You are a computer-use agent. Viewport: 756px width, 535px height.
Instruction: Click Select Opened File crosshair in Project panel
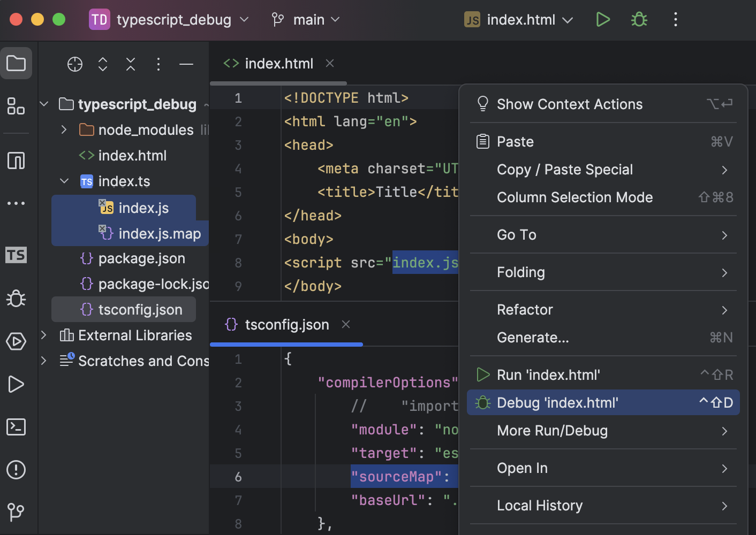74,64
